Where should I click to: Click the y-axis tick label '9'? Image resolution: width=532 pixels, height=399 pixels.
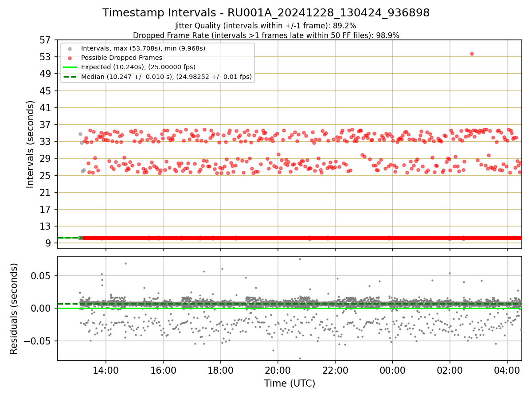pyautogui.click(x=49, y=243)
